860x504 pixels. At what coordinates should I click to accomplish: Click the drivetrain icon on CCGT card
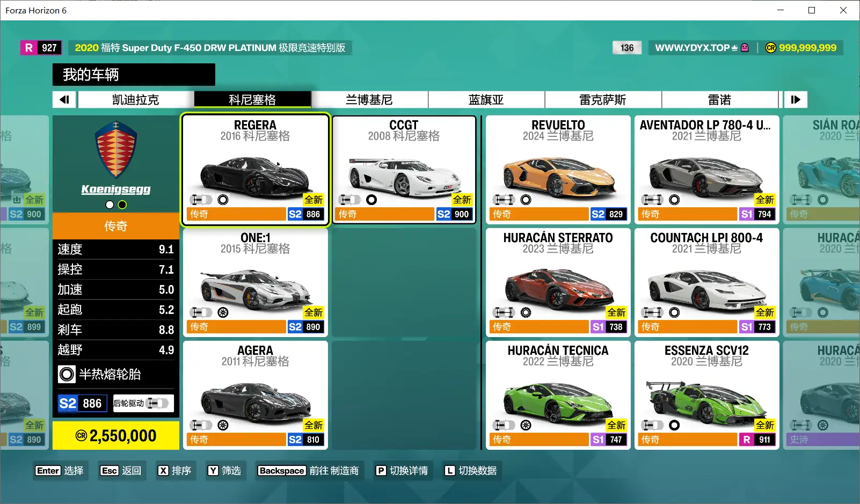pos(350,200)
